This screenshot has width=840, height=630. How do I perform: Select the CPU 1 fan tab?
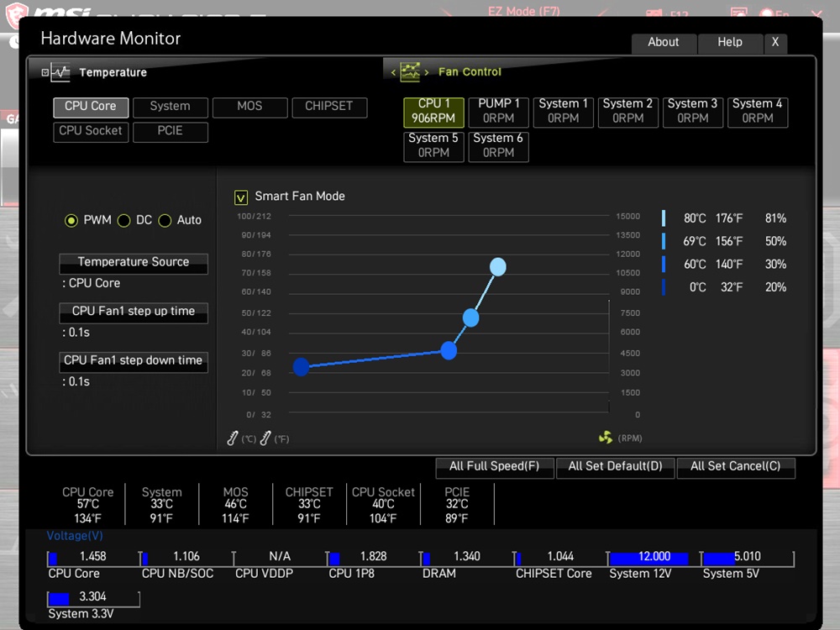tap(433, 112)
